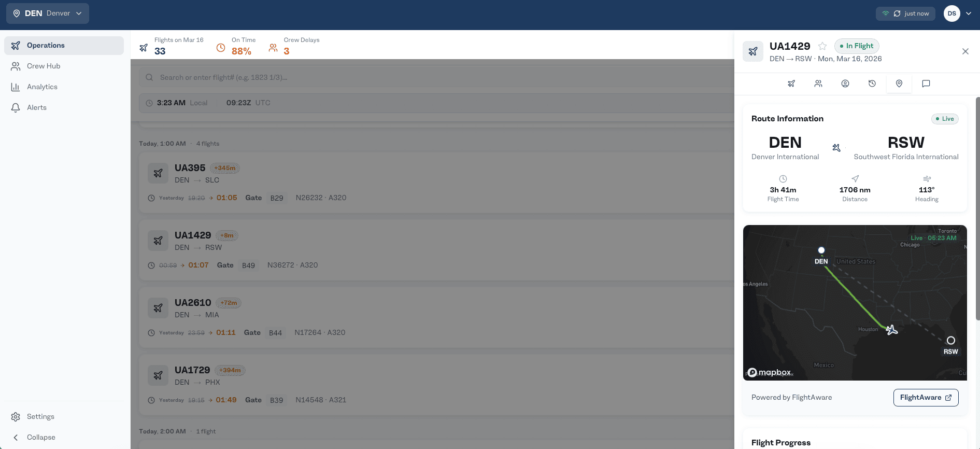The height and width of the screenshot is (449, 980).
Task: Click the Crew Delays people icon
Action: click(x=273, y=48)
